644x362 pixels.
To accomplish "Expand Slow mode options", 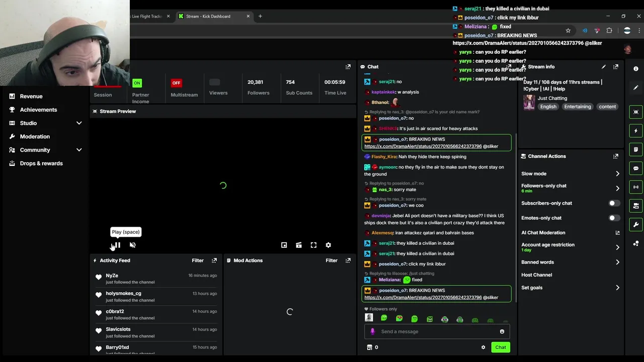I will (617, 174).
